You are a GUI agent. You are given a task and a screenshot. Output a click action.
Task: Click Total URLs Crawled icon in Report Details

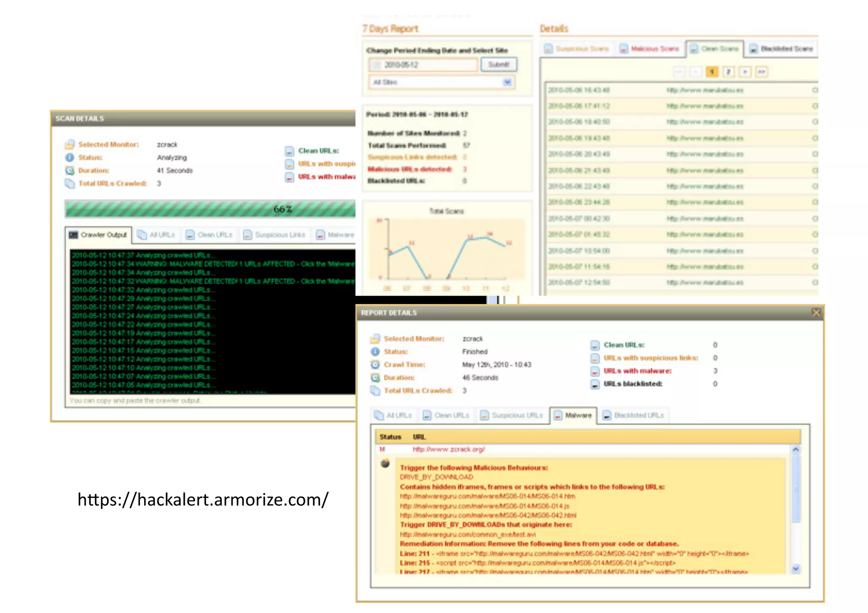point(375,391)
